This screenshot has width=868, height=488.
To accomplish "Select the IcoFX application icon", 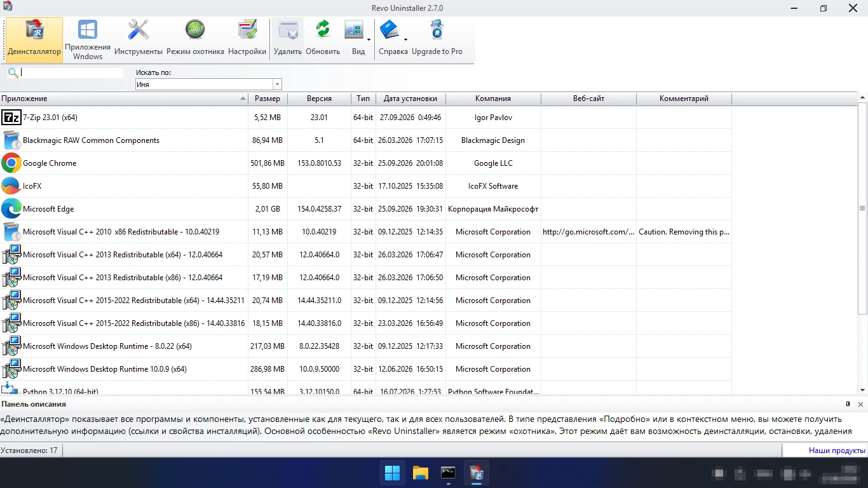I will click(11, 186).
